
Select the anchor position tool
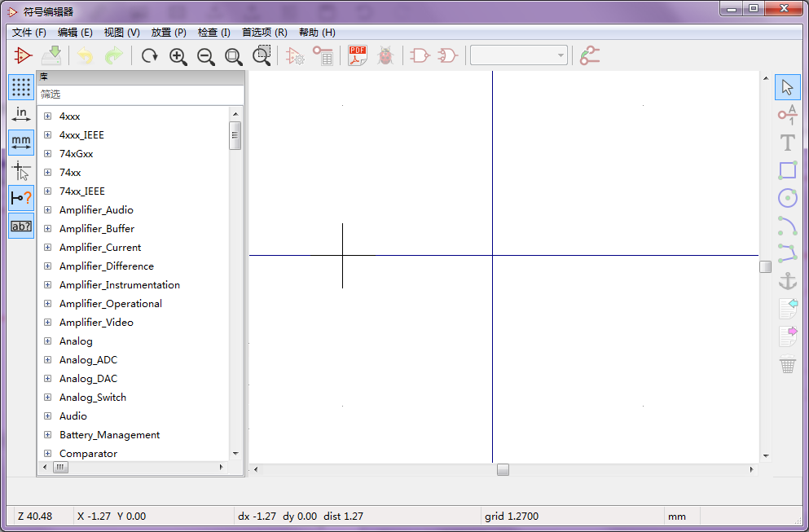click(x=787, y=282)
